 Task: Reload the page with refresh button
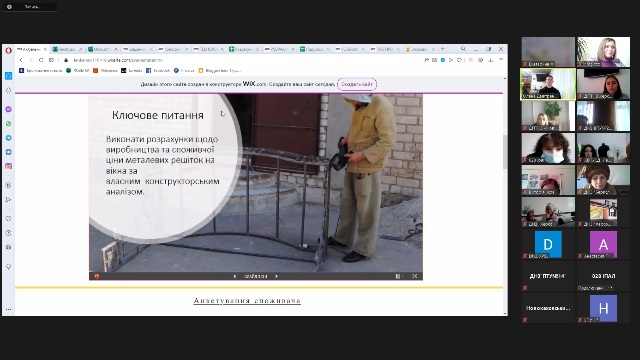tap(41, 60)
